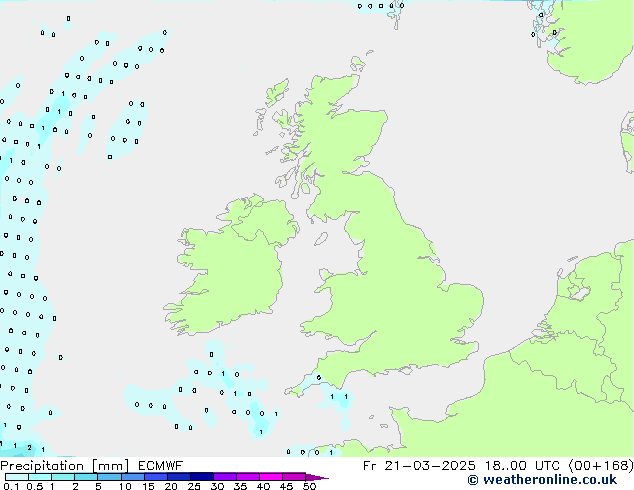Select the 45–50 mm legend swatch

pos(294,477)
